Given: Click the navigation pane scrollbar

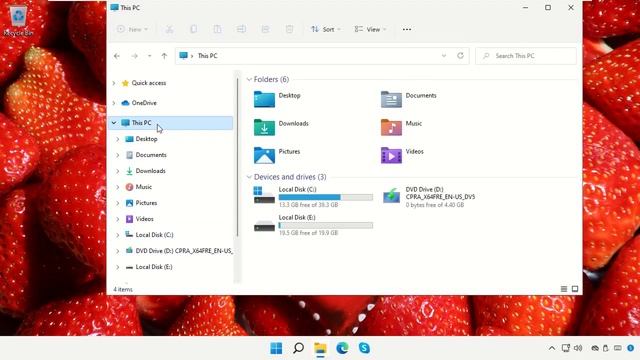Looking at the screenshot, I should pyautogui.click(x=237, y=157).
